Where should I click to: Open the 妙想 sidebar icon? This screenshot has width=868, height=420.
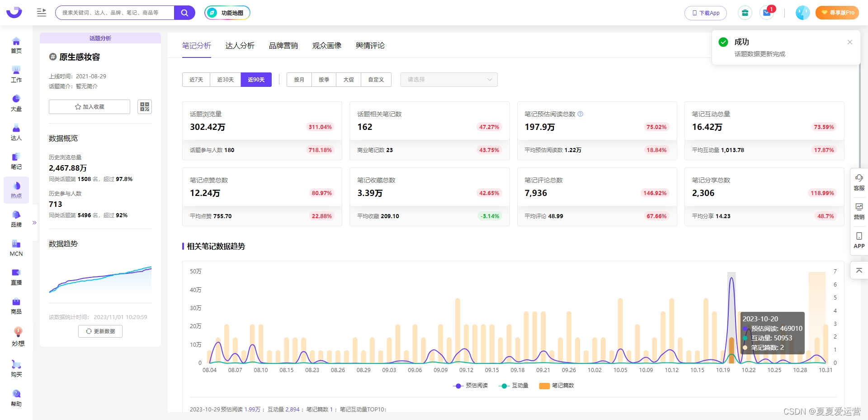pos(18,337)
